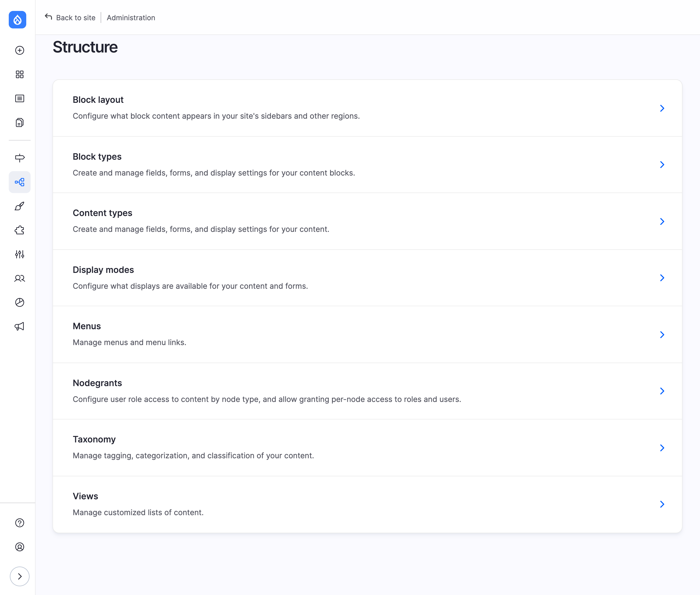Open the Menus row chevron
The width and height of the screenshot is (700, 595).
click(x=662, y=335)
